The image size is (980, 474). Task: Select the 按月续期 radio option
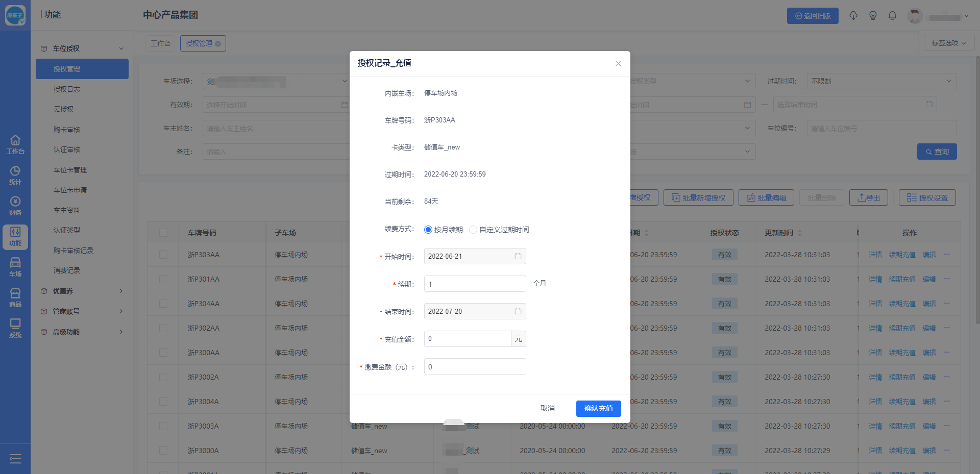[x=428, y=230]
